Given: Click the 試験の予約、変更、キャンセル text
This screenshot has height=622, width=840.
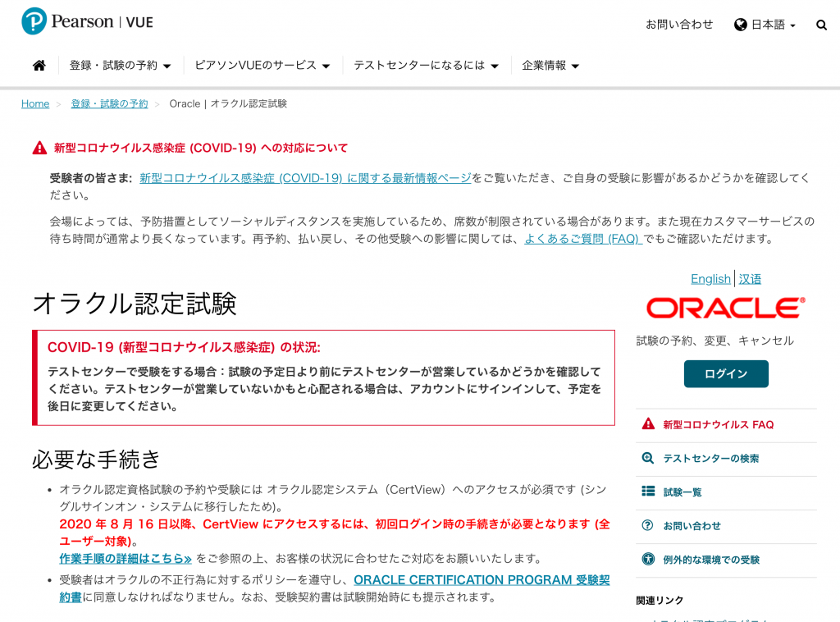Looking at the screenshot, I should click(714, 341).
